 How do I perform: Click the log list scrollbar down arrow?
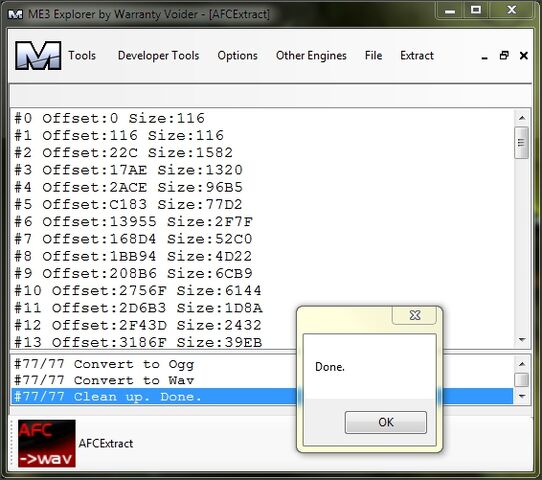tap(522, 396)
